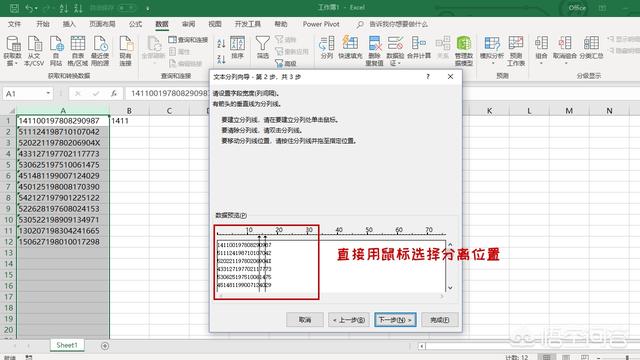Click sort ascending icon in quick access toolbar
The image size is (640, 360).
tap(63, 8)
